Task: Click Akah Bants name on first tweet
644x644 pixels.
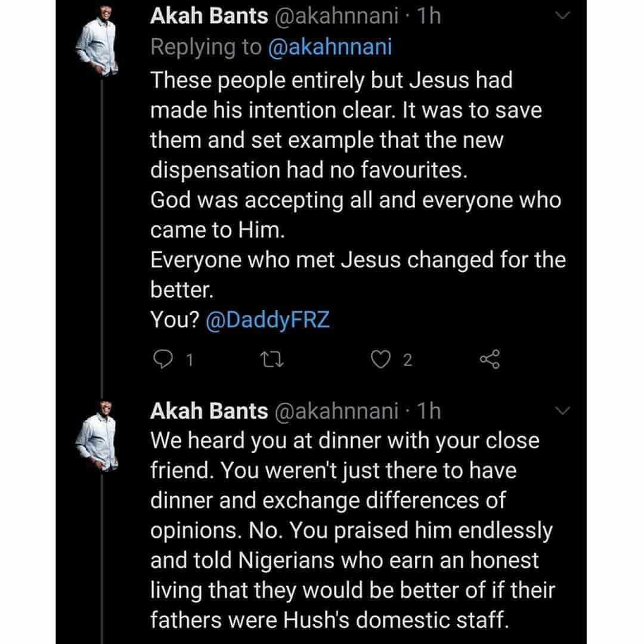Action: point(209,17)
